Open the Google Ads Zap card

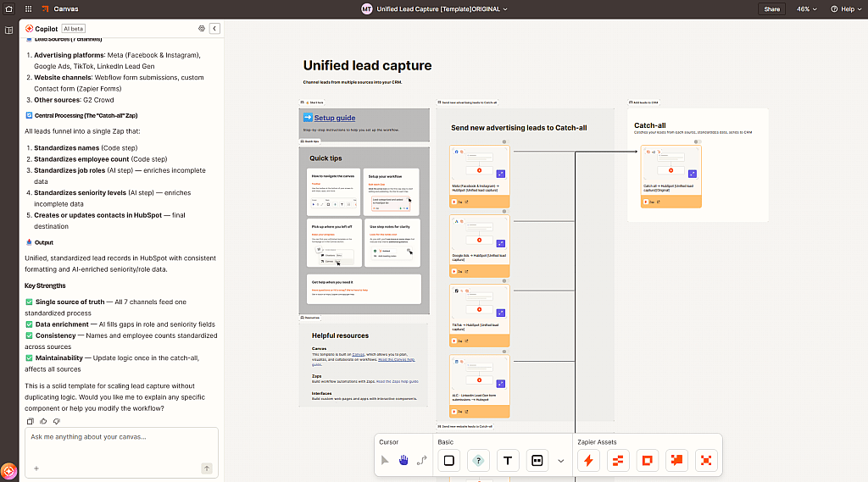pos(480,247)
